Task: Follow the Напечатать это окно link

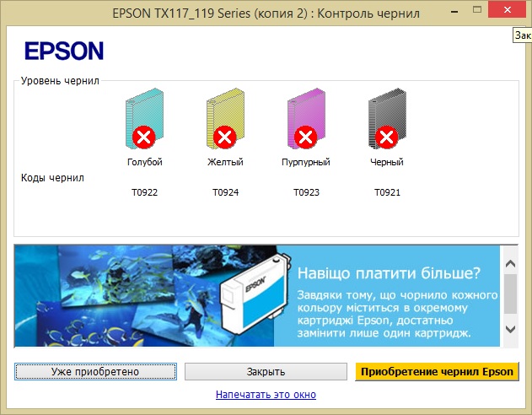Action: (266, 395)
